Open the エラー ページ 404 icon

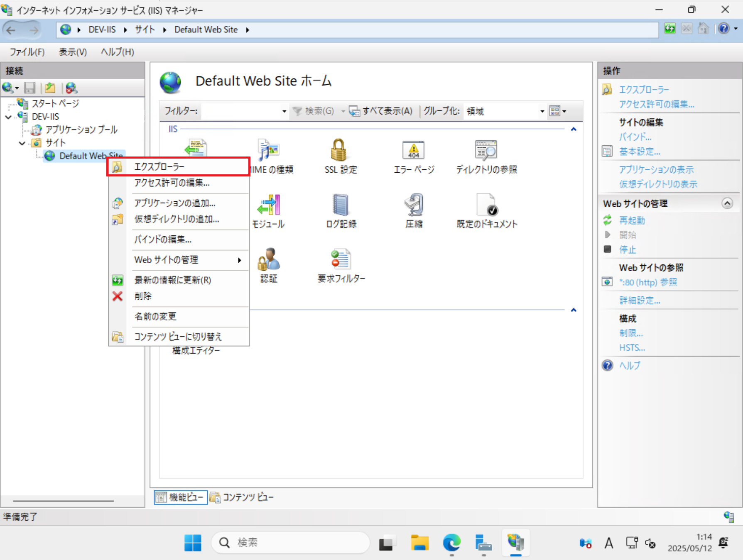pos(414,156)
